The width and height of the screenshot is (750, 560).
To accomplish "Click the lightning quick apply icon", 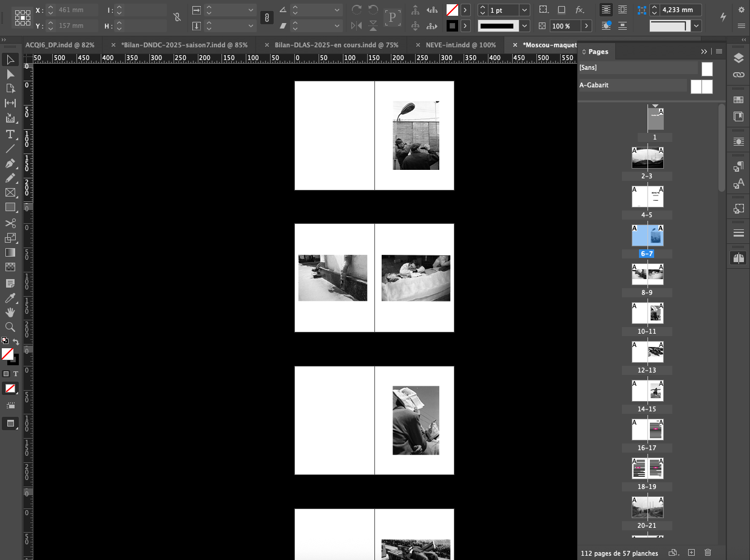I will pos(723,18).
